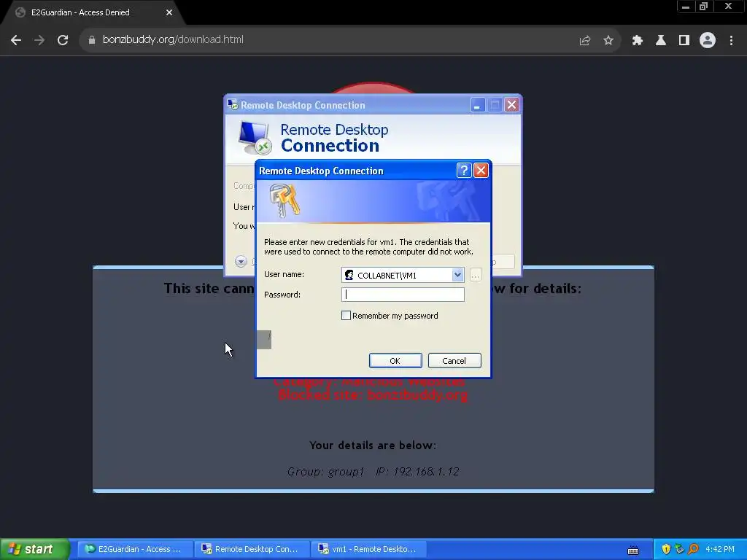Expand options arrow in Remote Desktop window

pos(241,261)
